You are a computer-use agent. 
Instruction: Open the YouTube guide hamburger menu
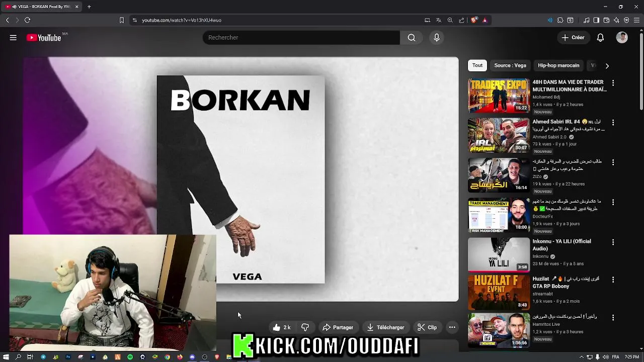point(13,38)
